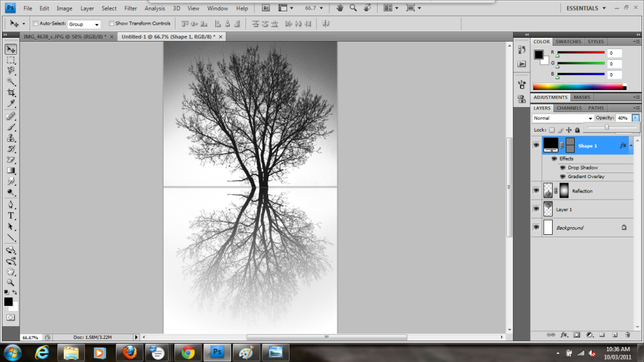Viewport: 644px width, 362px height.
Task: Select the Magic Wand tool
Action: pos(11,81)
